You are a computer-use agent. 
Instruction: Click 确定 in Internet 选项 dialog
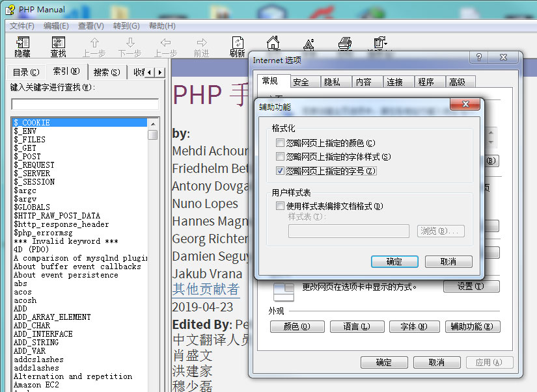coord(384,362)
